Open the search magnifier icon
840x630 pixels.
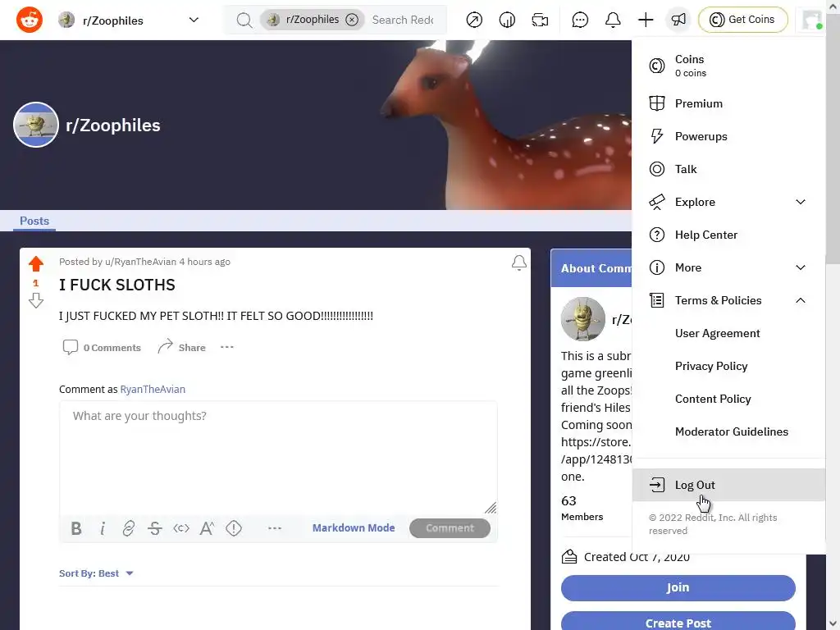coord(244,20)
